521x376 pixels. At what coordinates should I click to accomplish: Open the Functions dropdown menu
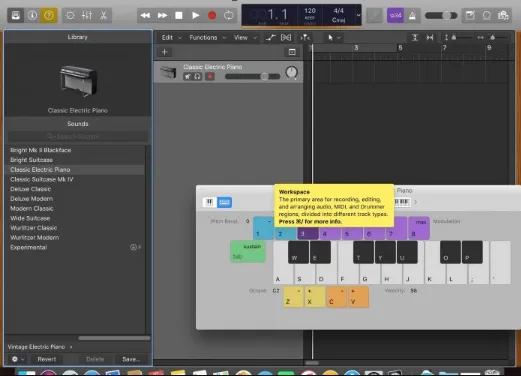tap(207, 38)
